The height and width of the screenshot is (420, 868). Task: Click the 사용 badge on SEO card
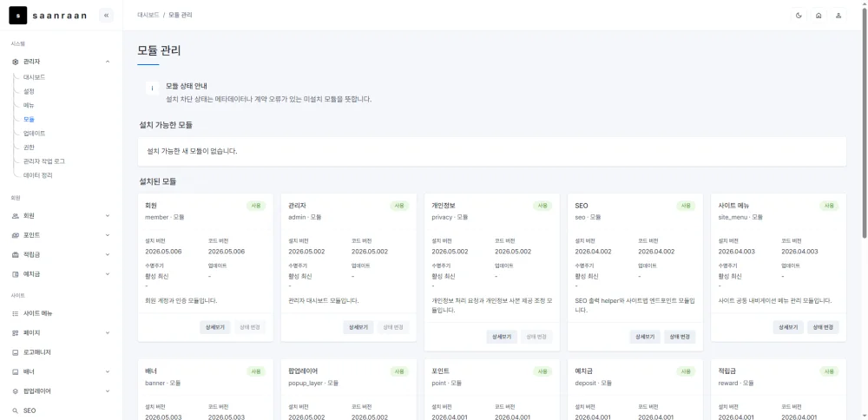pos(686,206)
